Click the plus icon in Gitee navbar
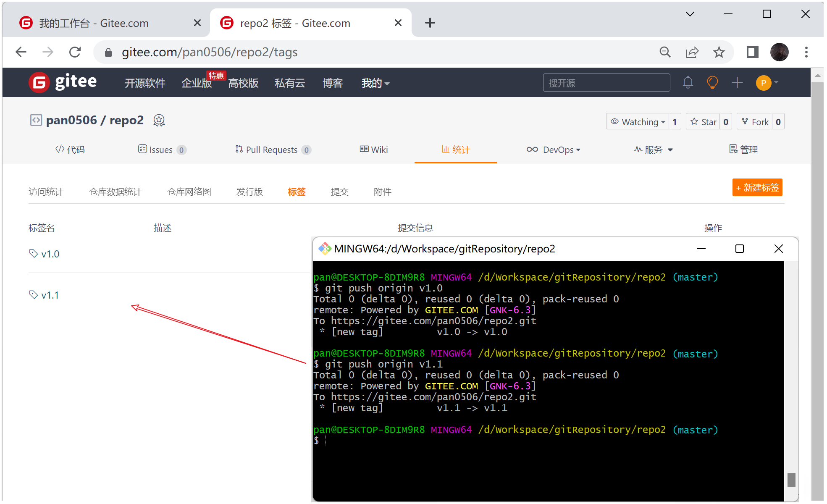 (737, 82)
